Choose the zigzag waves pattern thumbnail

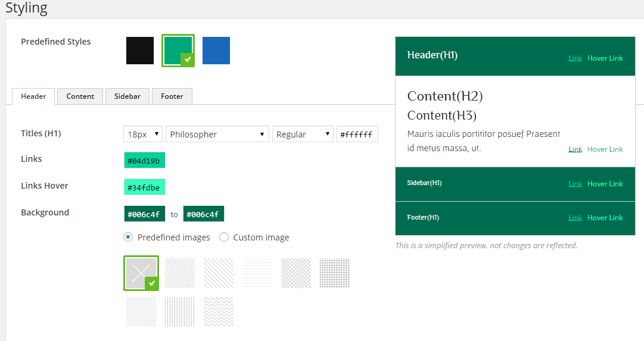[219, 312]
